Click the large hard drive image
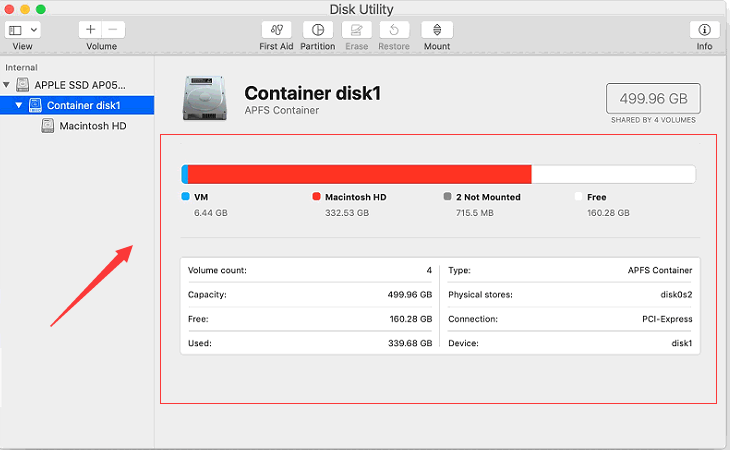 tap(205, 99)
